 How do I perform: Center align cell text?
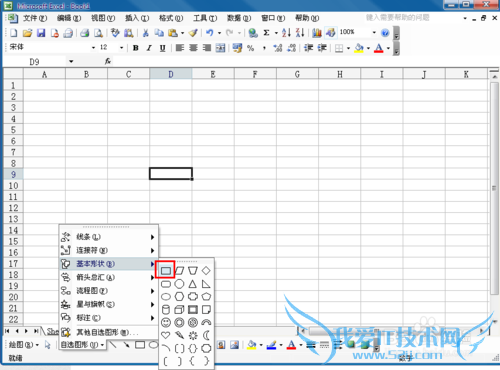coord(193,48)
